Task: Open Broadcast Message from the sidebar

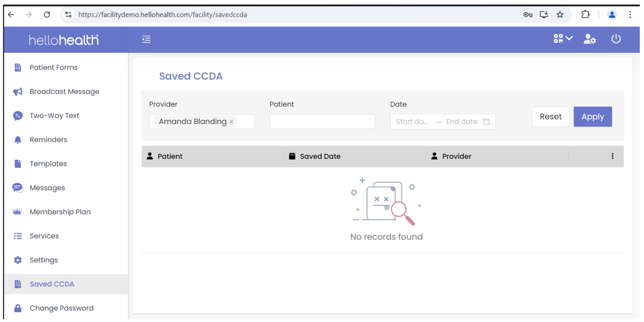Action: 64,92
